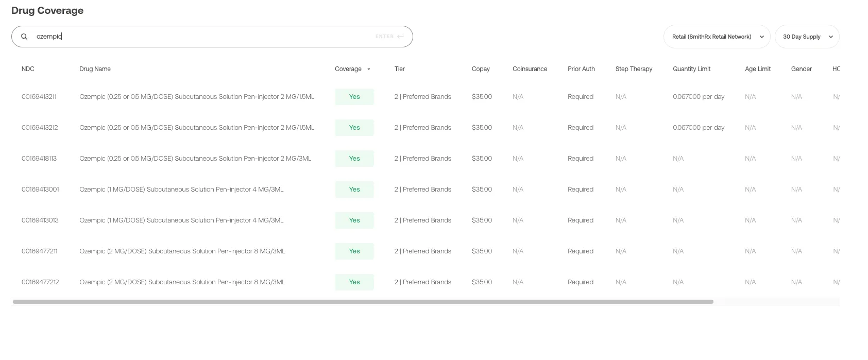
Task: Click step therapy N/A for NDC 00169418113
Action: 621,159
